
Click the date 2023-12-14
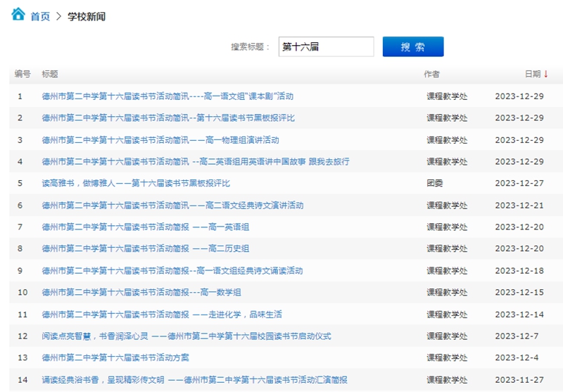519,315
